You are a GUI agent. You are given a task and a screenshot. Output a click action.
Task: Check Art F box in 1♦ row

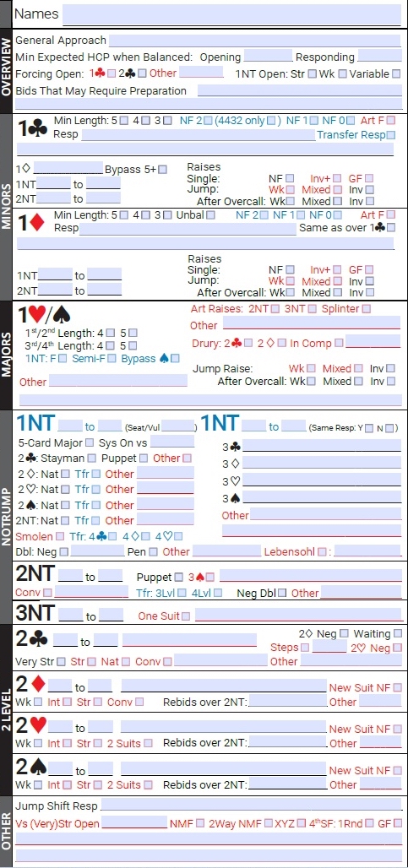pos(391,214)
